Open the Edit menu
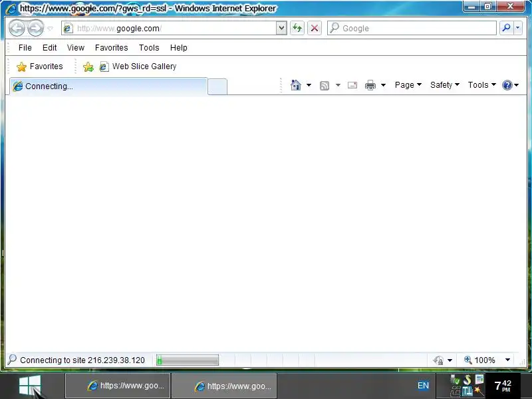This screenshot has height=399, width=532. tap(49, 48)
